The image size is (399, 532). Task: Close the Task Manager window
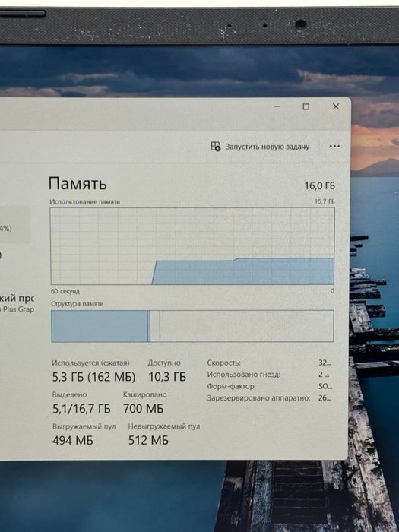tap(336, 106)
